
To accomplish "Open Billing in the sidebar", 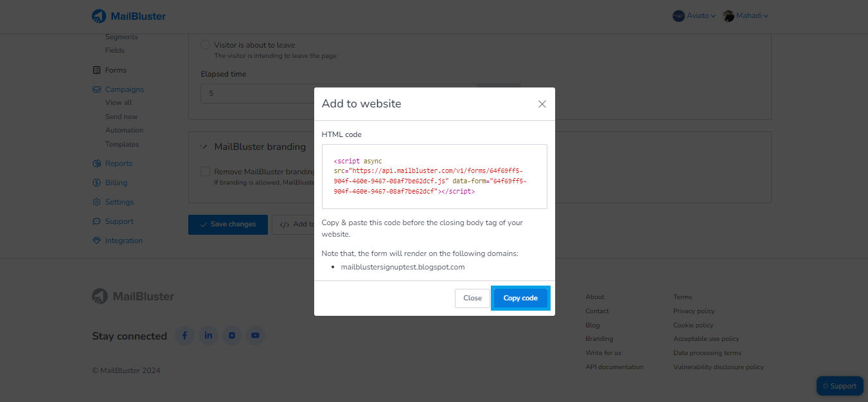I will click(x=116, y=183).
